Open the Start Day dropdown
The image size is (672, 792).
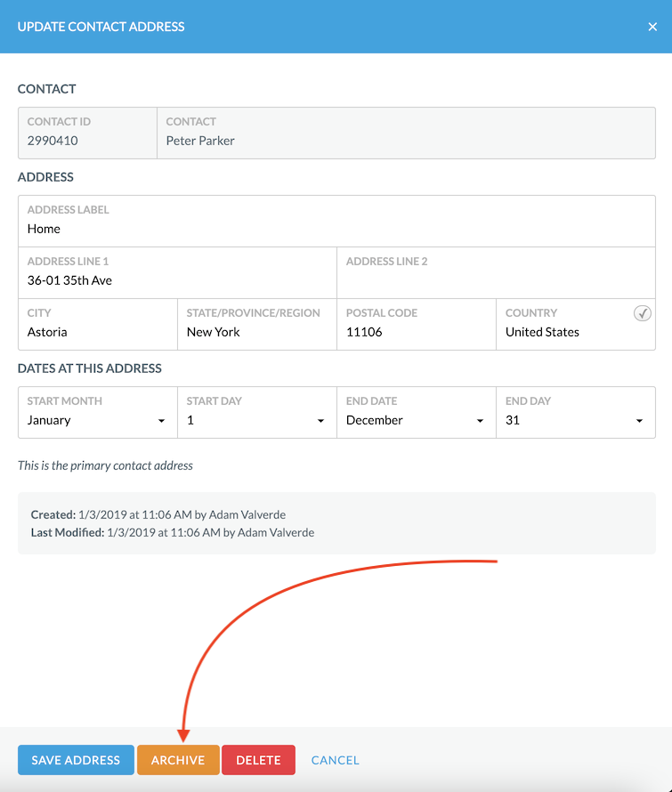coord(256,413)
